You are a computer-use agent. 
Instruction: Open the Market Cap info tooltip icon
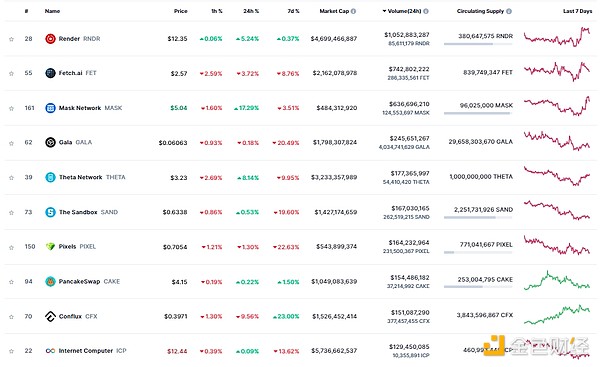[353, 11]
